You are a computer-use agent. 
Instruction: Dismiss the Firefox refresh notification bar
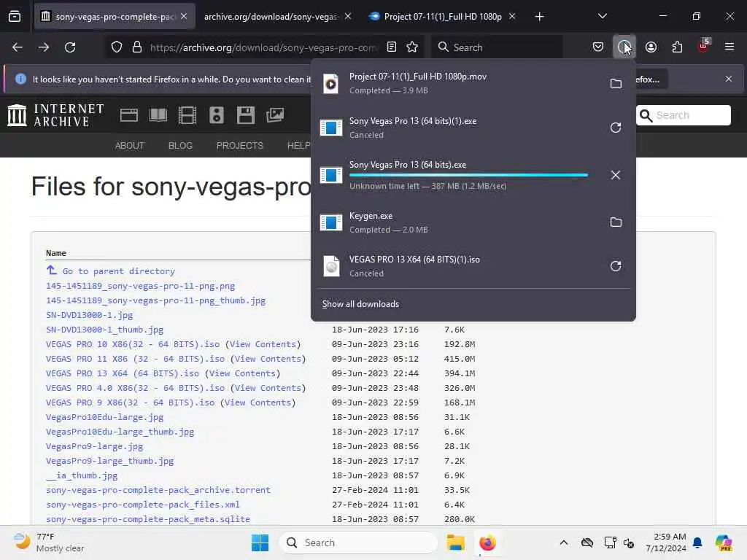click(729, 79)
